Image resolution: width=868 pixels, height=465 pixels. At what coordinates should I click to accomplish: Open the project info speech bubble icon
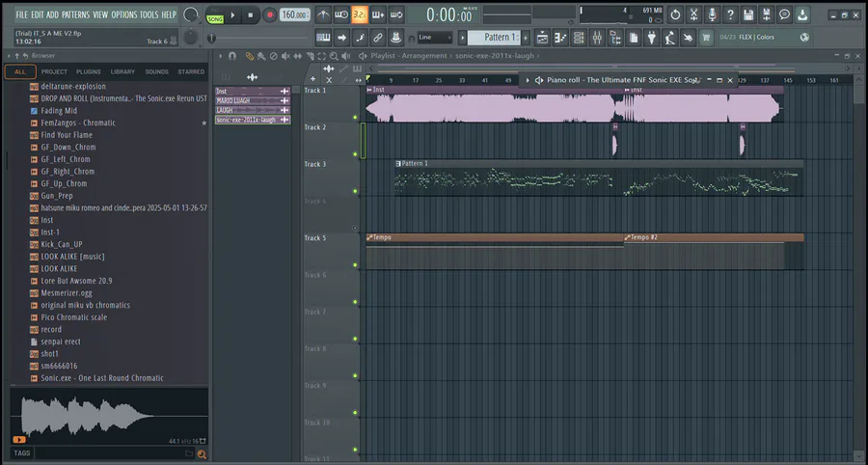(785, 14)
